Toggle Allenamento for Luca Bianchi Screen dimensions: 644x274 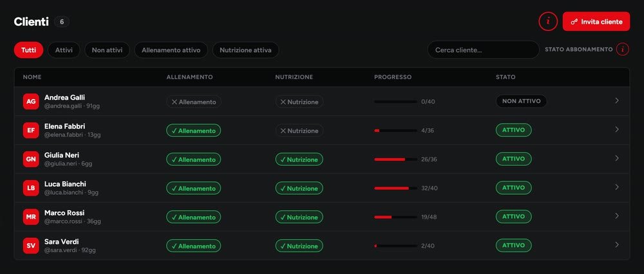(193, 188)
